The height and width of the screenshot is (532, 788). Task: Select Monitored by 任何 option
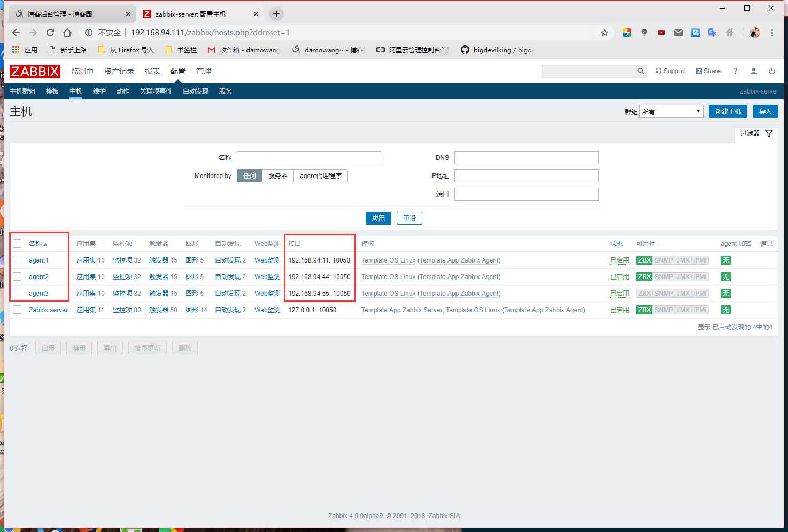pos(250,176)
